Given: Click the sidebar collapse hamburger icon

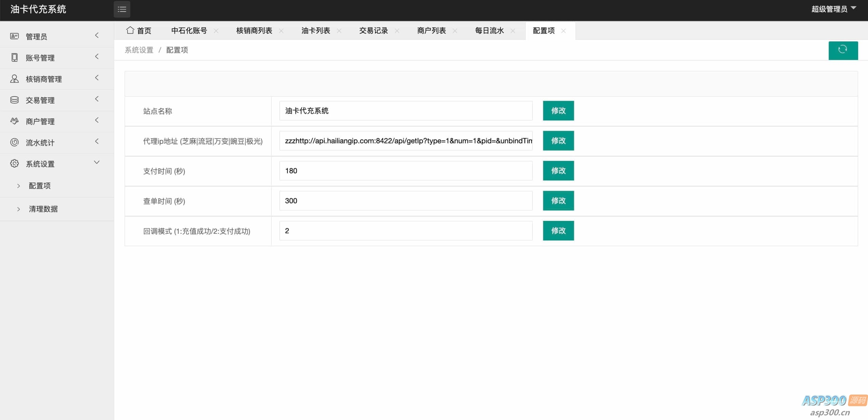Looking at the screenshot, I should pos(122,9).
